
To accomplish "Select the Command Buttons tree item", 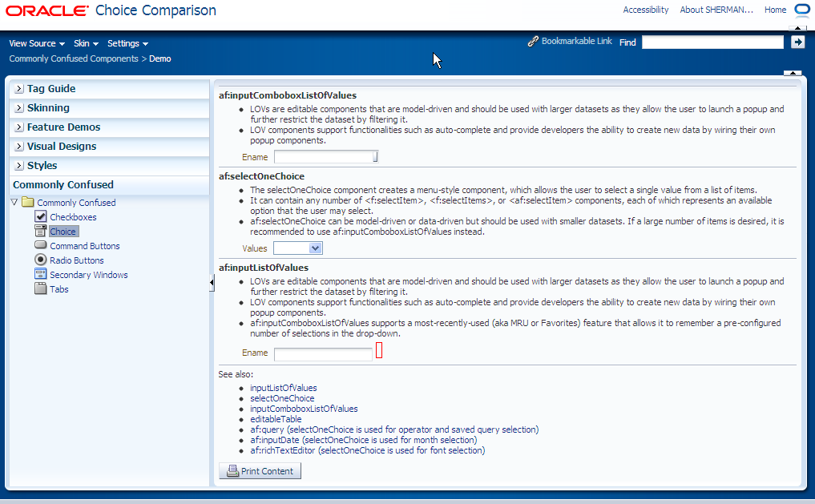I will tap(85, 246).
